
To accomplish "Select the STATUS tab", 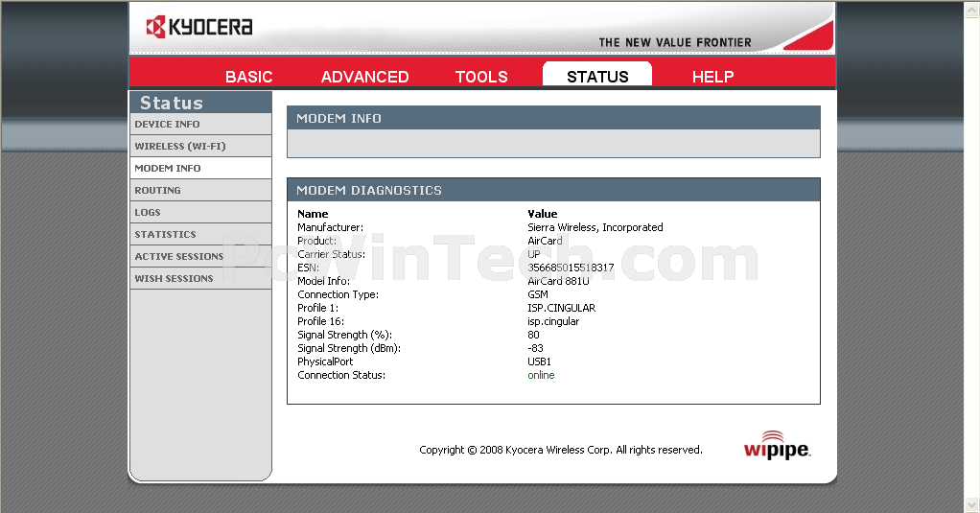I will [x=597, y=75].
